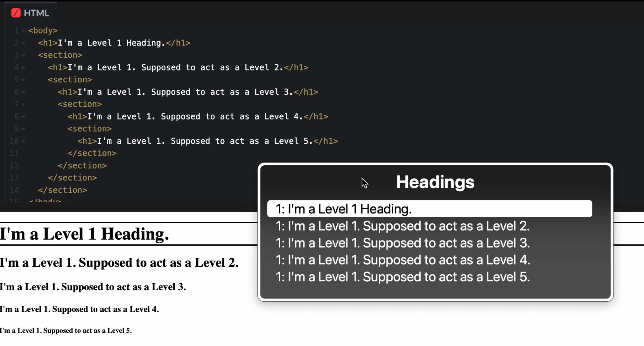Collapse the body tag fold arrow on line 1

point(23,31)
